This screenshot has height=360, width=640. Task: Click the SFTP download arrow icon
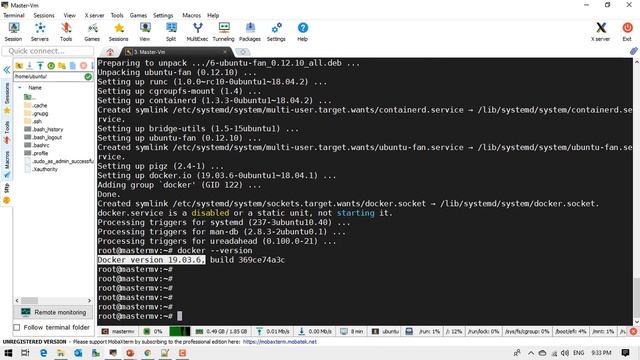click(29, 65)
